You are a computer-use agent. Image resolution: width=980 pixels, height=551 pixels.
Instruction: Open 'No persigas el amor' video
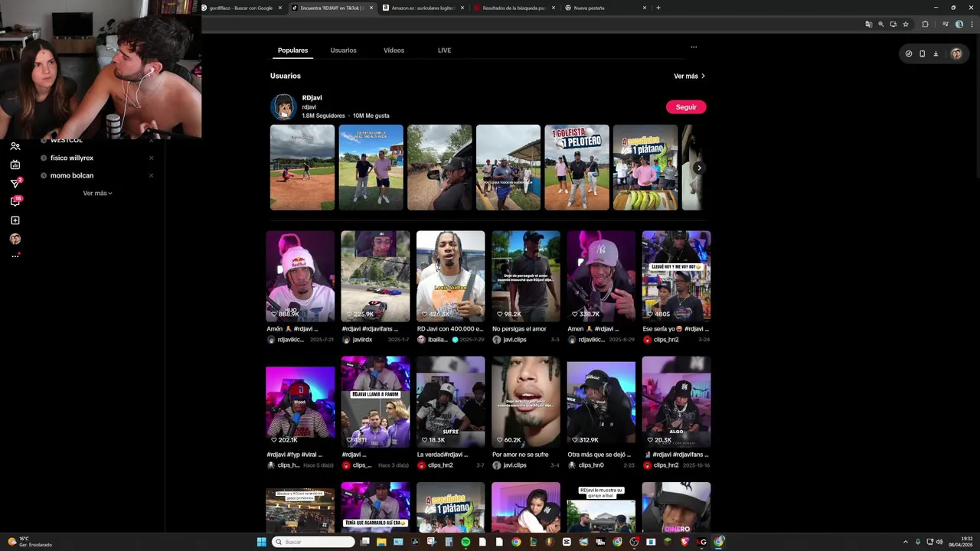pos(526,276)
